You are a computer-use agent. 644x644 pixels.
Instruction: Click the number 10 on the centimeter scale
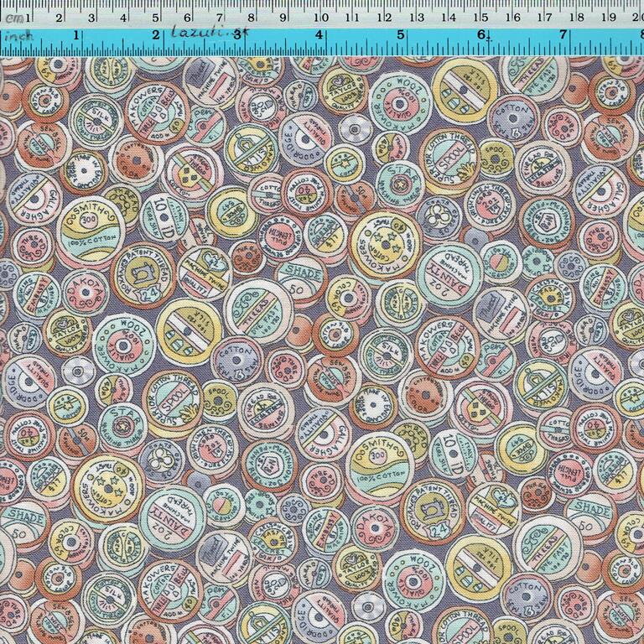click(319, 17)
